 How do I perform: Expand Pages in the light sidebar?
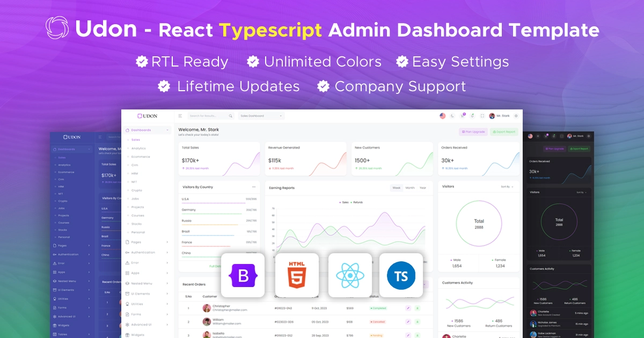tap(167, 242)
